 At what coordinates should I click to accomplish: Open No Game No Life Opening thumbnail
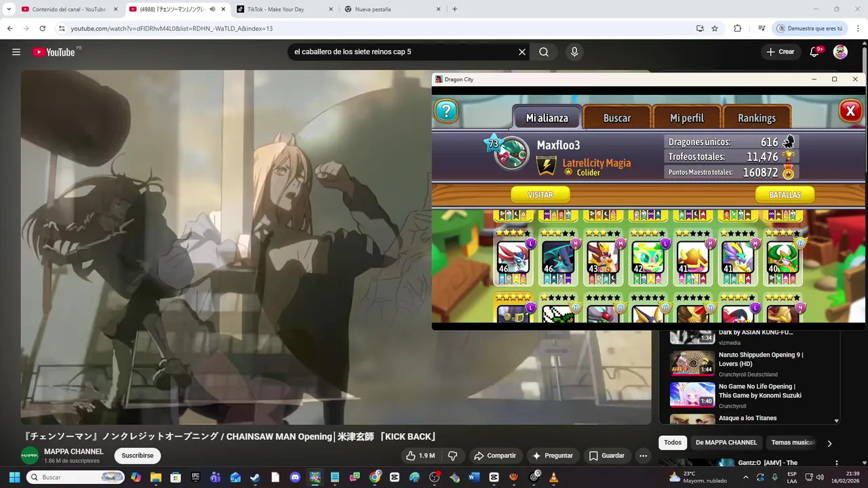[x=692, y=394]
